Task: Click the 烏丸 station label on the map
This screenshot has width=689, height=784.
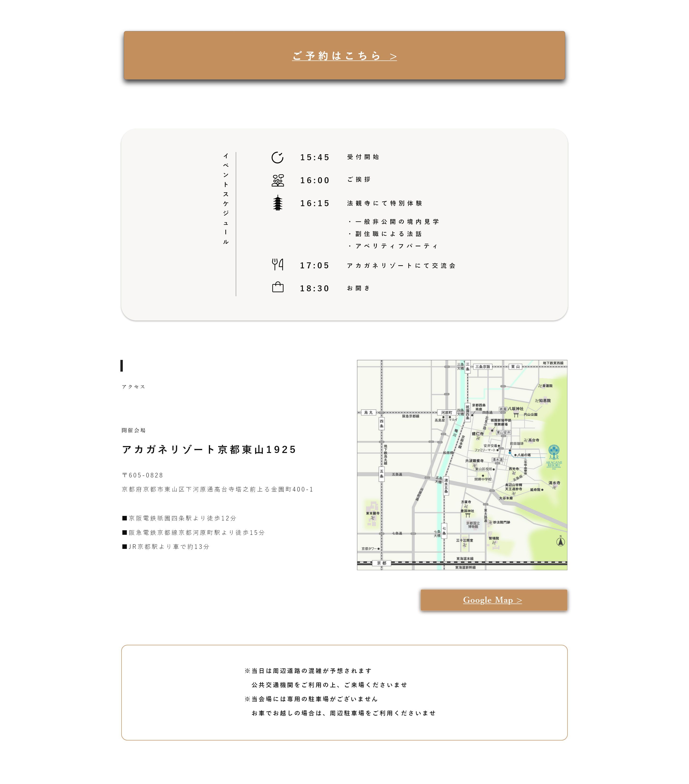Action: tap(368, 412)
